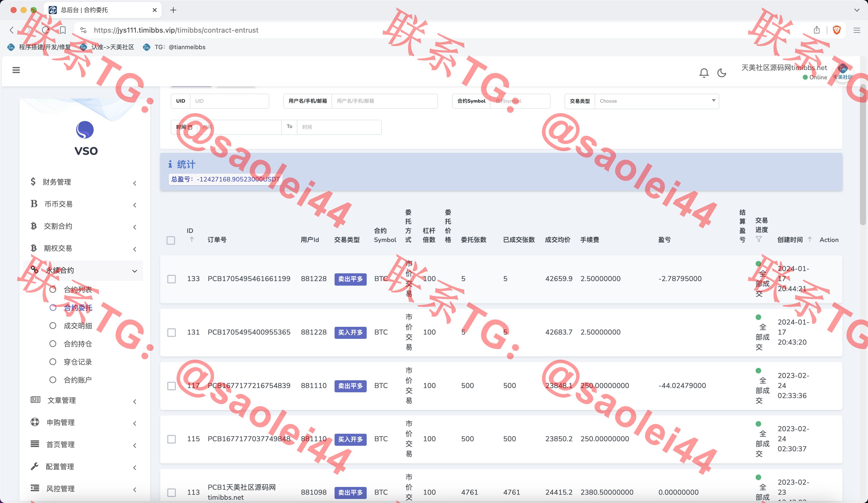Open 合约委托 menu item
The height and width of the screenshot is (503, 868).
tap(78, 308)
